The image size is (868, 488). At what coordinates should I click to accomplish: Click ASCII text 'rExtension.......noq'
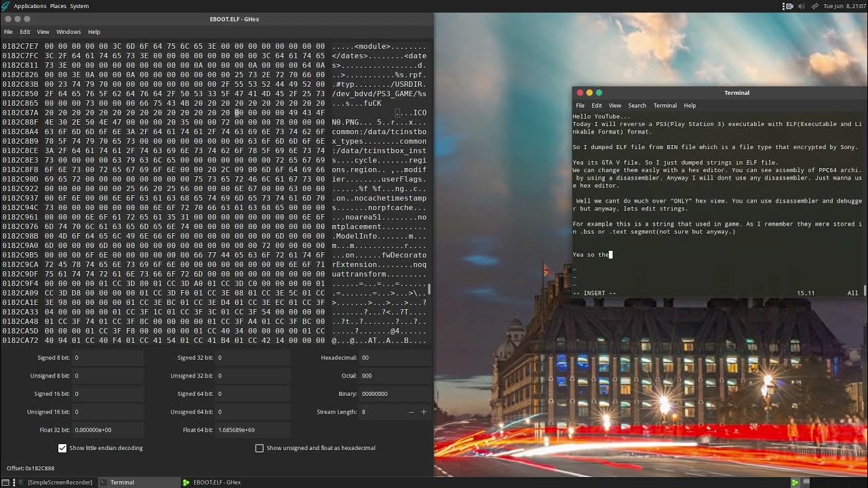tap(379, 264)
